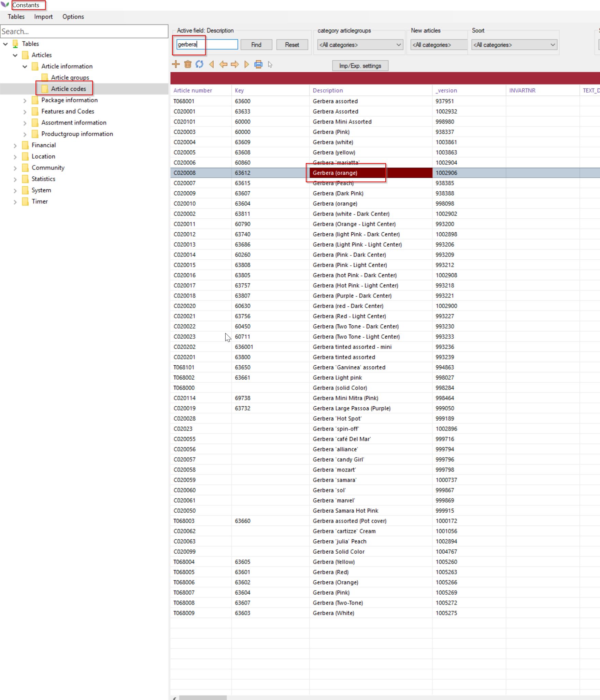Image resolution: width=600 pixels, height=700 pixels.
Task: Click the print icon
Action: [258, 64]
